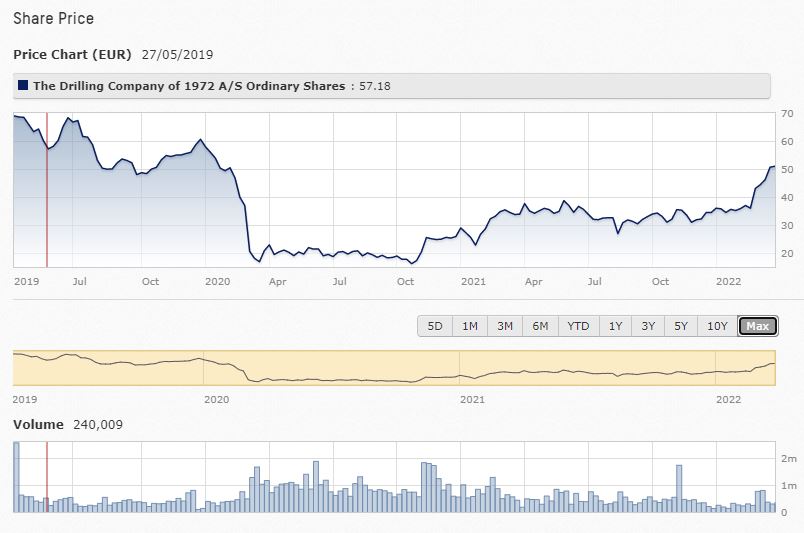804x533 pixels.
Task: Switch chart to 1M range
Action: 470,326
